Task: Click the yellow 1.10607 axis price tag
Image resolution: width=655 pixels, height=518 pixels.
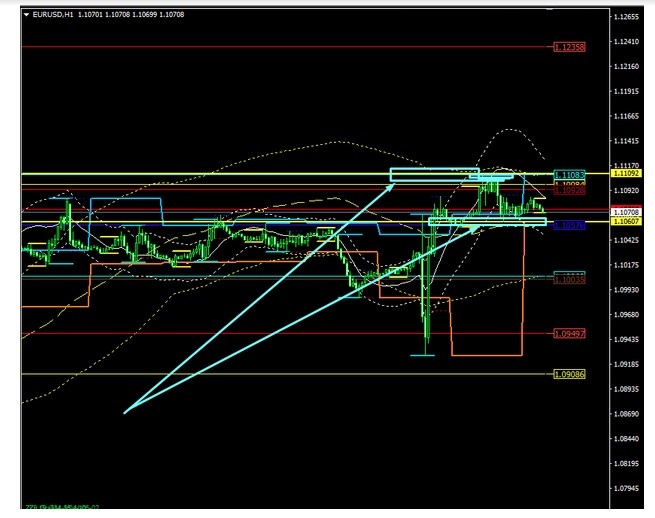Action: click(625, 222)
